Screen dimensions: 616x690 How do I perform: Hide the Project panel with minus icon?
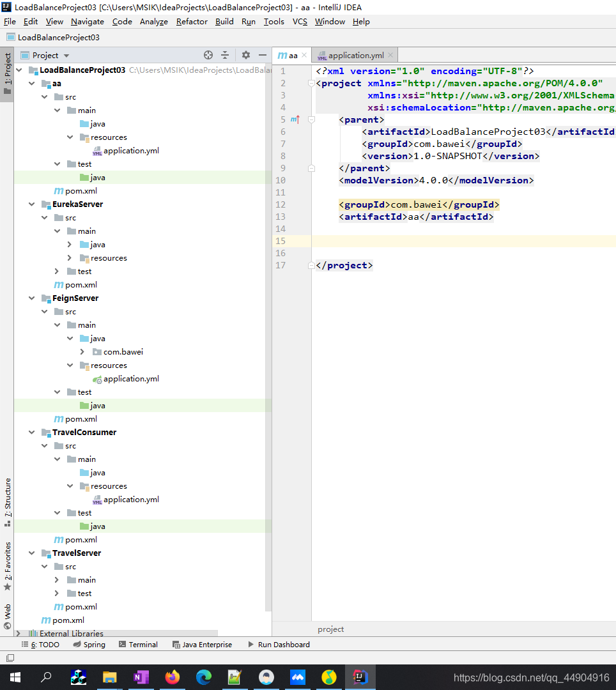263,55
